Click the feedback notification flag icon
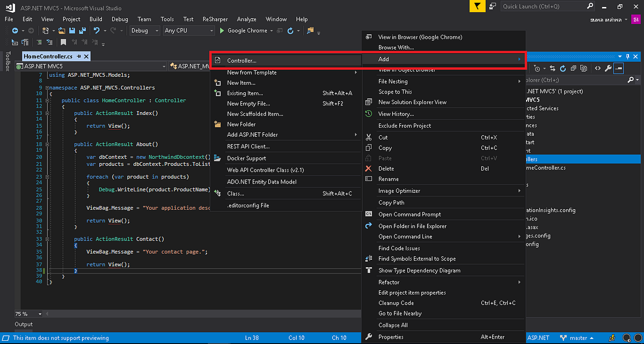The width and height of the screenshot is (644, 344). [477, 6]
